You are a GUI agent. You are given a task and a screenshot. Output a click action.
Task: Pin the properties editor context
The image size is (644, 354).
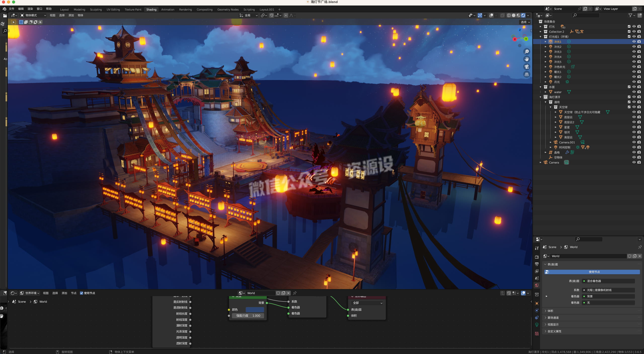(640, 247)
